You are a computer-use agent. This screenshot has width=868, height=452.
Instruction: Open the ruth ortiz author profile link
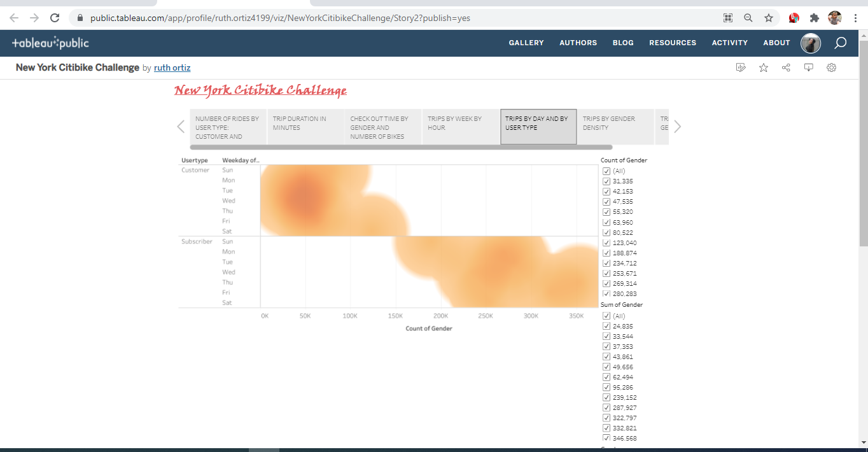pos(172,67)
